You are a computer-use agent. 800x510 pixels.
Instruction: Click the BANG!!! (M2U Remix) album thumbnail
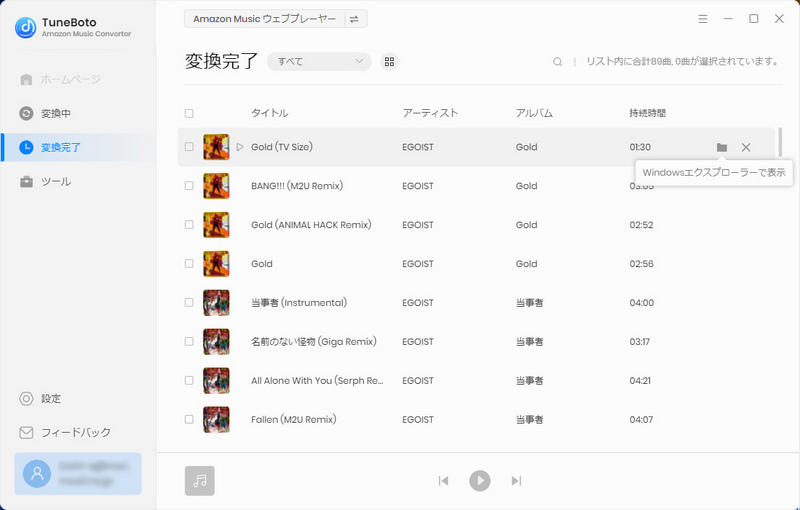[x=216, y=186]
